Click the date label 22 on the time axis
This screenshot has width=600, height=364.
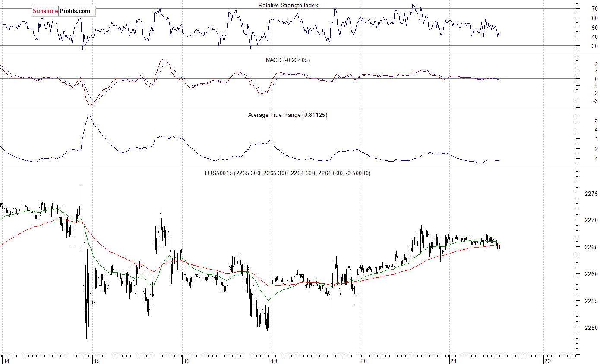[x=547, y=361]
